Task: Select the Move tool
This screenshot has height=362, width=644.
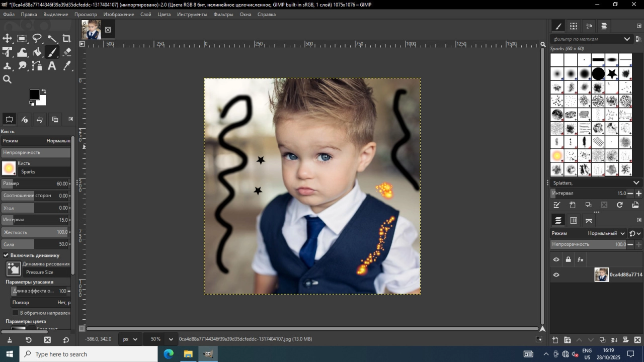Action: [x=8, y=38]
